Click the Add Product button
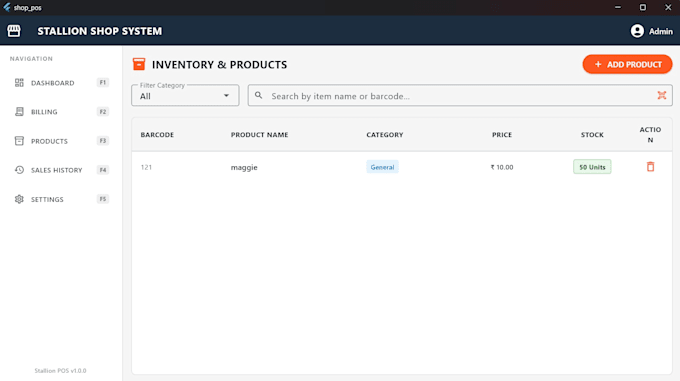680x381 pixels. tap(627, 64)
